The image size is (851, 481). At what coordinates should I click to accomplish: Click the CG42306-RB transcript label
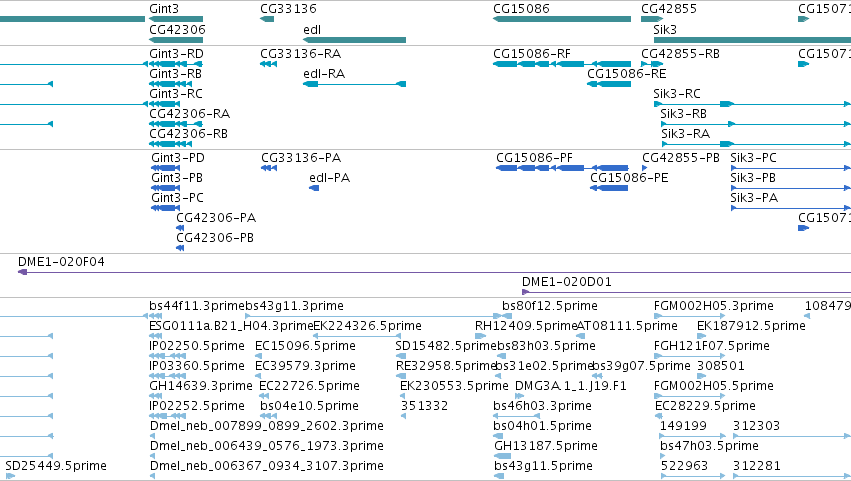coord(188,134)
